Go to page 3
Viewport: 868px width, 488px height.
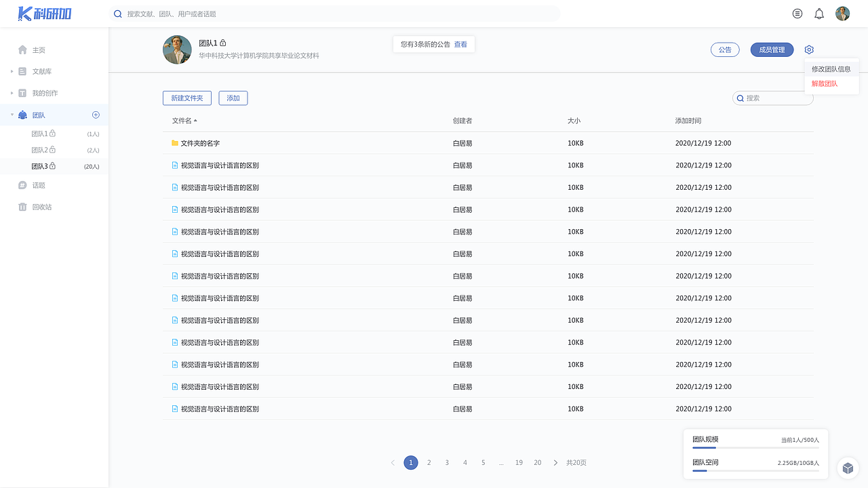point(447,463)
